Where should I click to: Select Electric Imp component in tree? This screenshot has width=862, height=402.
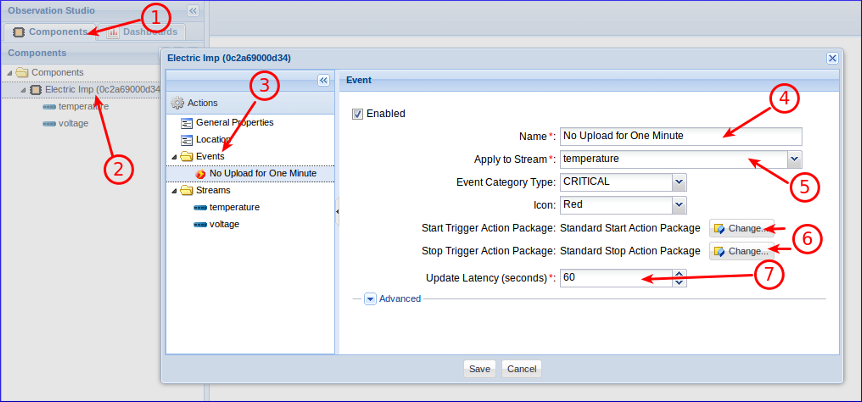click(100, 89)
